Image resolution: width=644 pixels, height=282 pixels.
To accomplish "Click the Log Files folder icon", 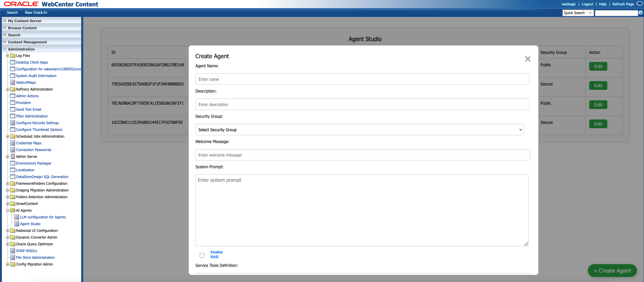I will [13, 56].
